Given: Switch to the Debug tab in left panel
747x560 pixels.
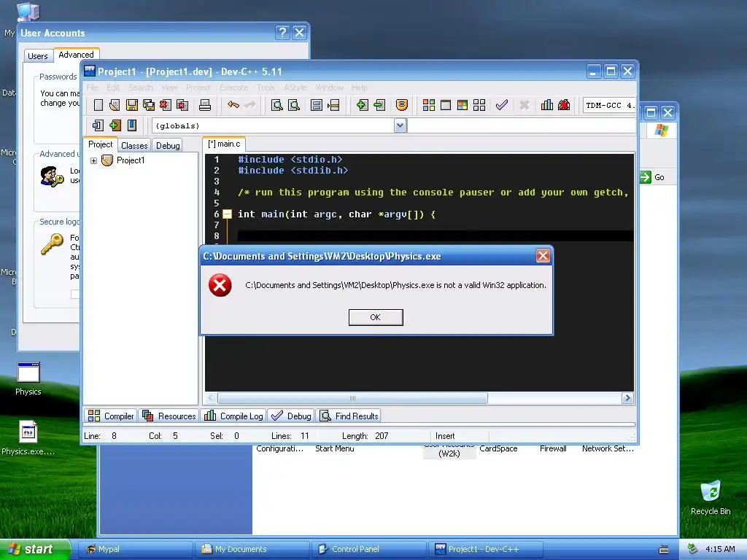Looking at the screenshot, I should (x=168, y=145).
